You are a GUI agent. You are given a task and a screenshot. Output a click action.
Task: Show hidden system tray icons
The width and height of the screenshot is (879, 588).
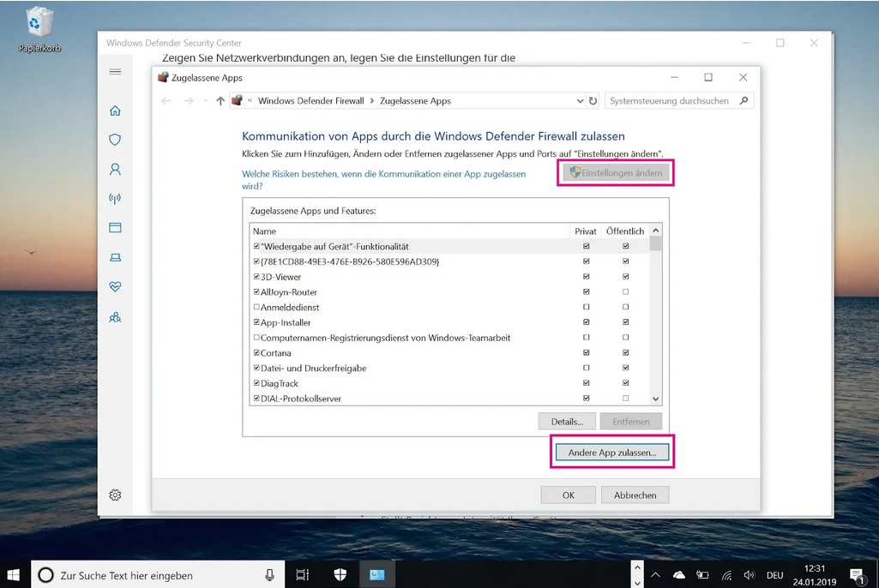[655, 575]
